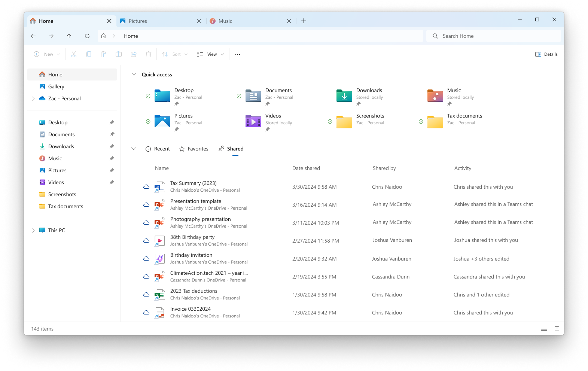Add a new tab
The width and height of the screenshot is (588, 371).
click(x=304, y=21)
